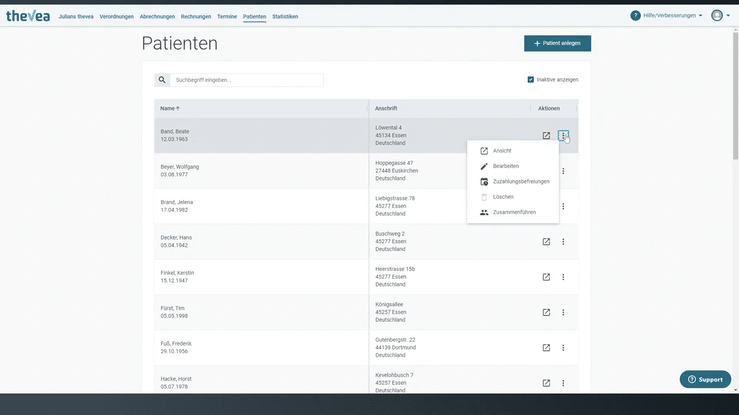This screenshot has width=739, height=415.
Task: Click the help question mark icon
Action: click(635, 16)
